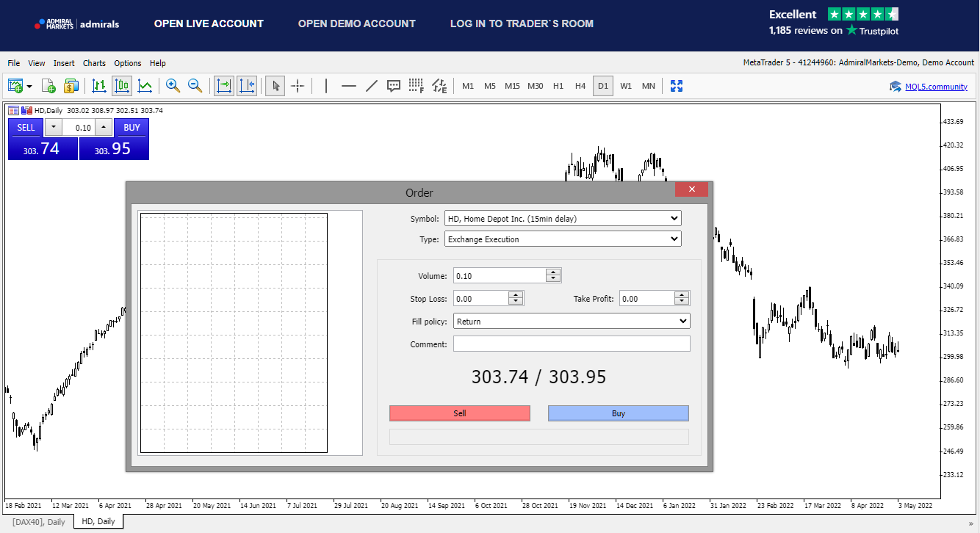Image resolution: width=980 pixels, height=533 pixels.
Task: Click the Take Profit value field
Action: [646, 298]
